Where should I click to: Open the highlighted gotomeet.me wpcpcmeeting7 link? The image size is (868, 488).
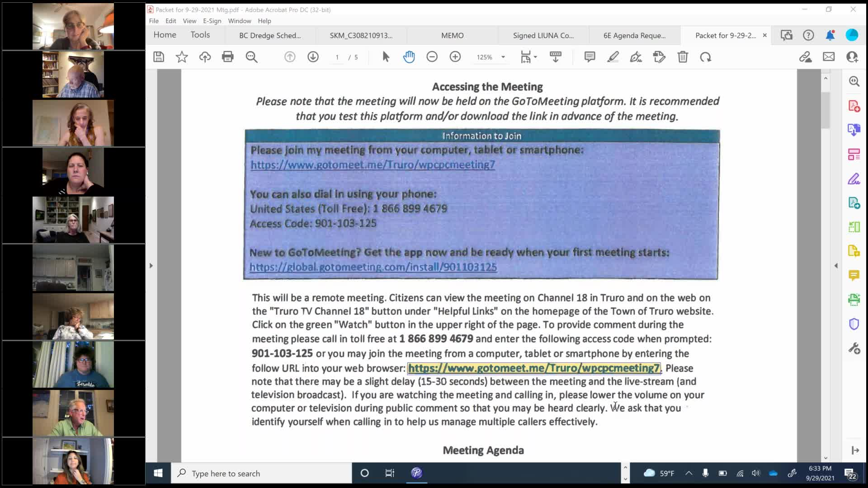[x=533, y=368]
